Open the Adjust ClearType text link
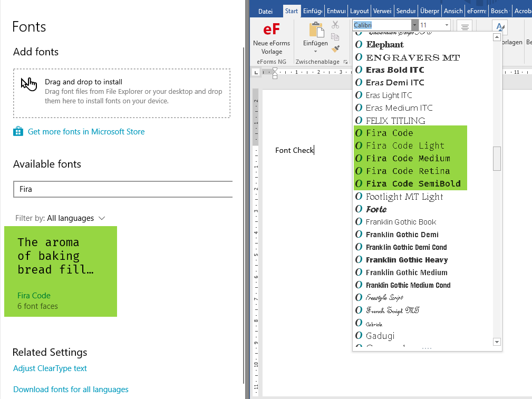Screen dimensions: 532x399 [x=50, y=368]
